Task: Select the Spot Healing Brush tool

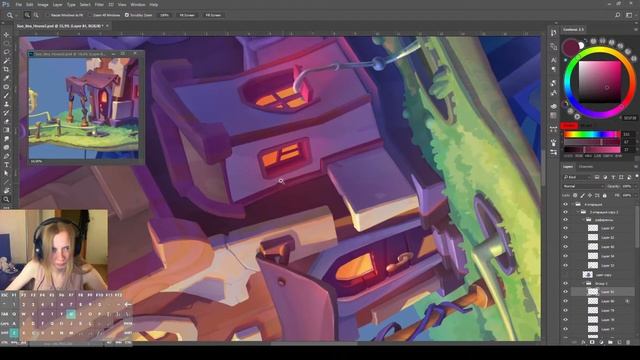Action: click(x=6, y=87)
